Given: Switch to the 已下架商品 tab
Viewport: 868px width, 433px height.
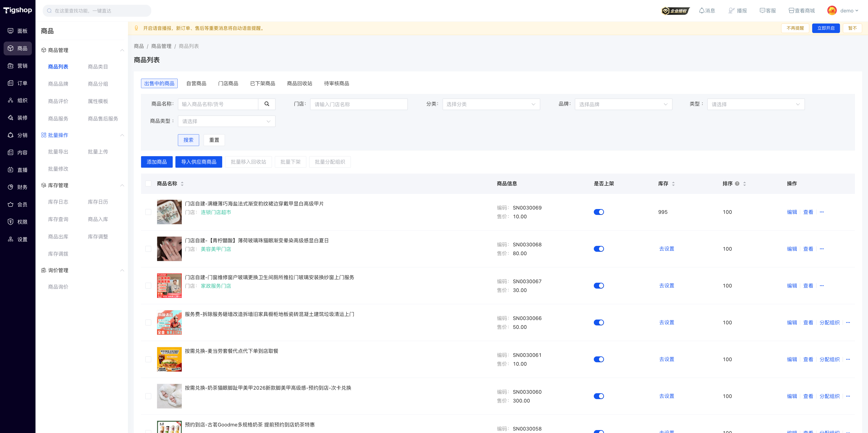Looking at the screenshot, I should [262, 84].
